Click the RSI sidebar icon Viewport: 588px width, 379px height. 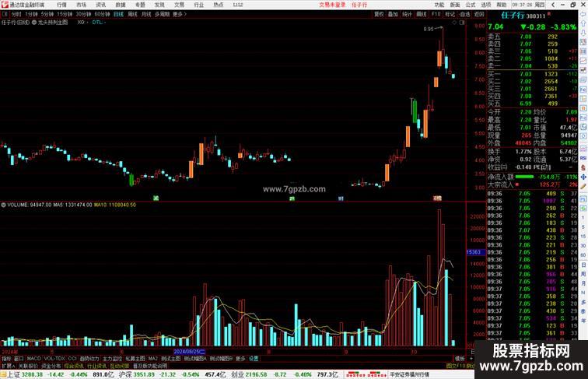coord(583,158)
